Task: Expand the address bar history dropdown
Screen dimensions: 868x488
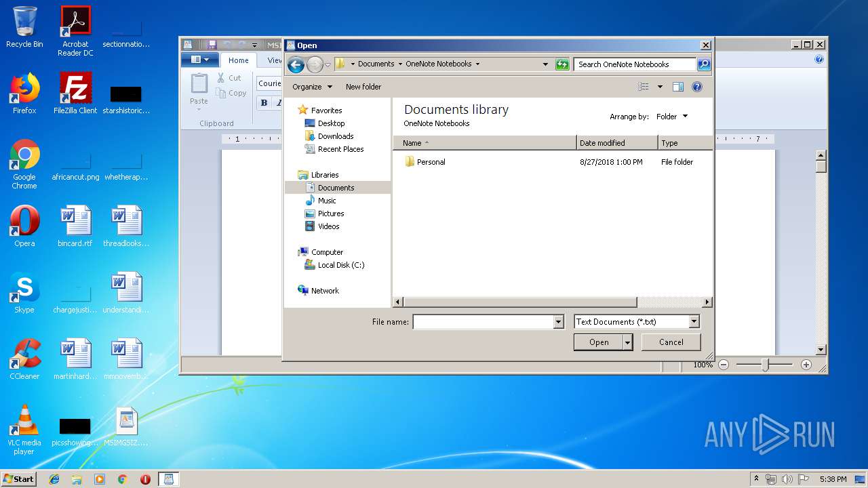Action: [545, 64]
